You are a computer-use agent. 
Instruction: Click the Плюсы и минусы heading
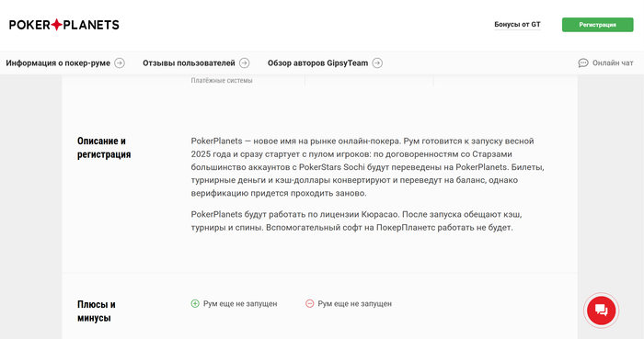tap(97, 311)
